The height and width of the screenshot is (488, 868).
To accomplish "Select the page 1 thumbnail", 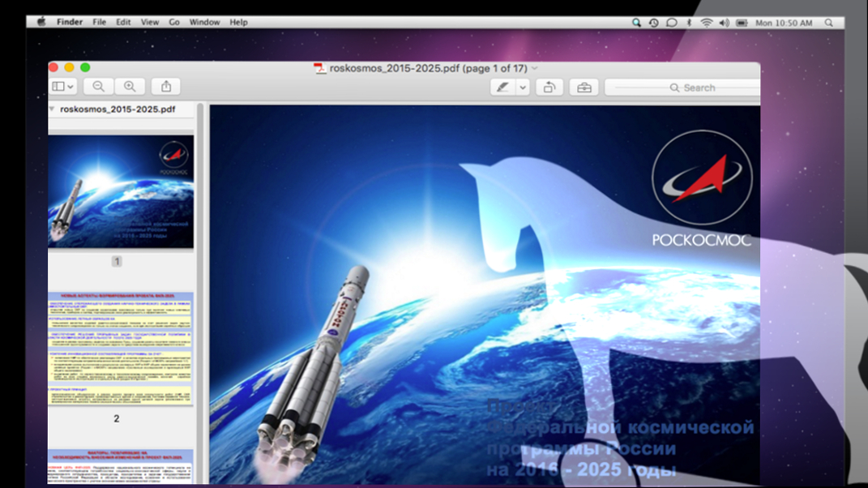I will tap(121, 191).
